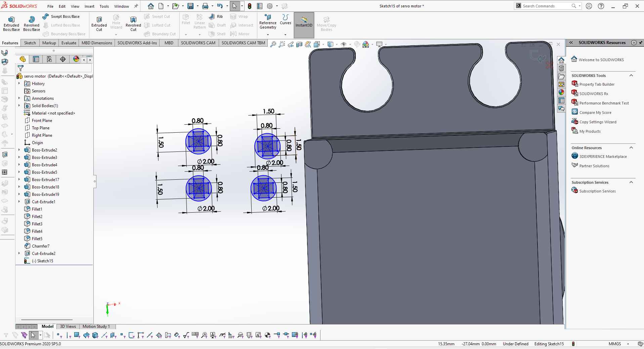Image resolution: width=644 pixels, height=349 pixels.
Task: Open File Properties icon in top toolbar
Action: [x=260, y=6]
